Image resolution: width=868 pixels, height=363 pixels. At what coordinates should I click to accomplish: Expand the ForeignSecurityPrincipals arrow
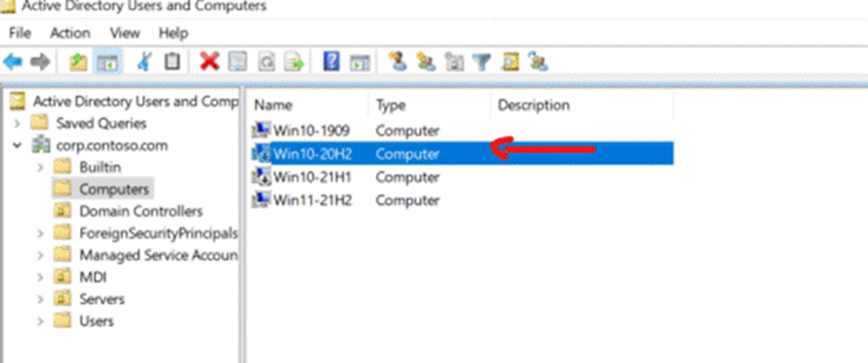pos(40,233)
